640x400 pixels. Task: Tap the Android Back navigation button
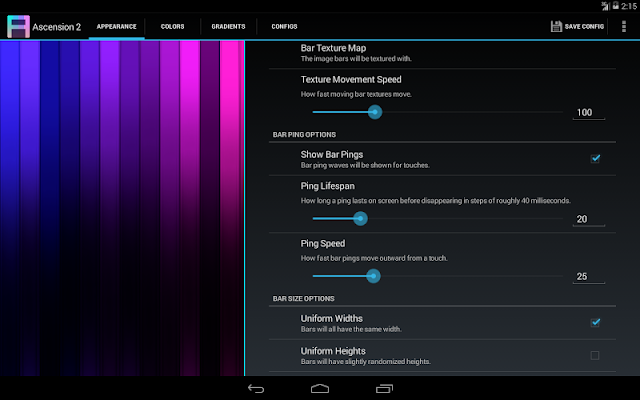click(x=256, y=389)
